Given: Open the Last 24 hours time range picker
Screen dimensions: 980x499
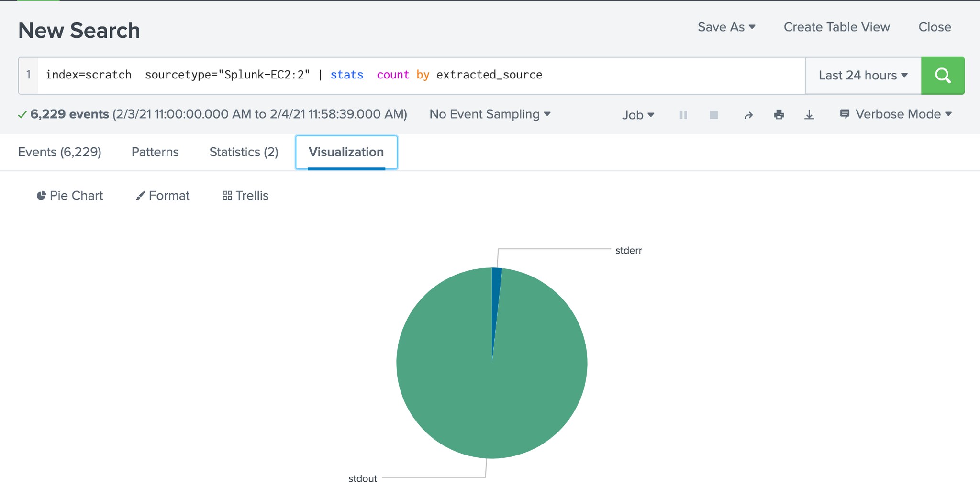Looking at the screenshot, I should pos(863,76).
